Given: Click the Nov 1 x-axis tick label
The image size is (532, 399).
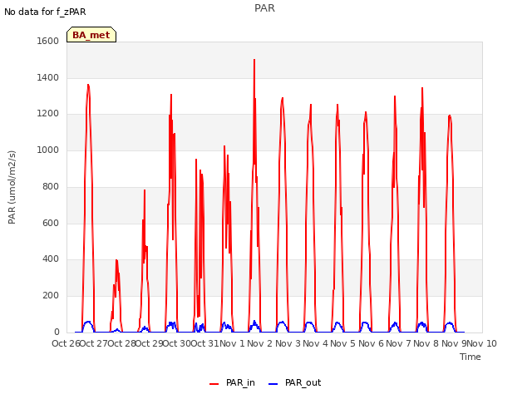Looking at the screenshot, I should 232,343.
